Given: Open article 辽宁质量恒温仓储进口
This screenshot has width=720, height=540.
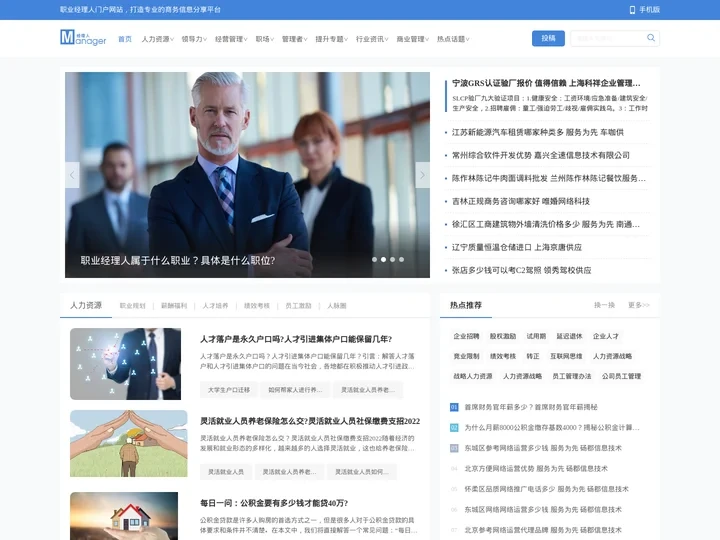Looking at the screenshot, I should click(517, 247).
